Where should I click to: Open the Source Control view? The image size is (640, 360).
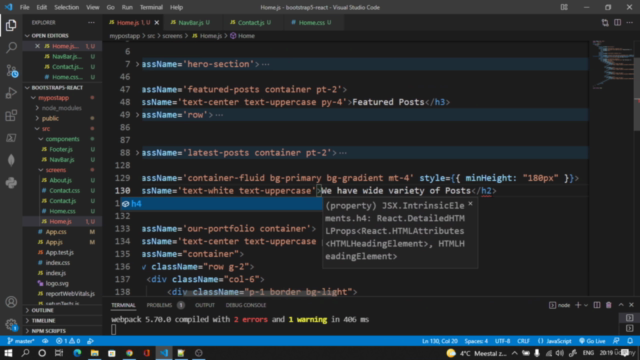coord(11,71)
